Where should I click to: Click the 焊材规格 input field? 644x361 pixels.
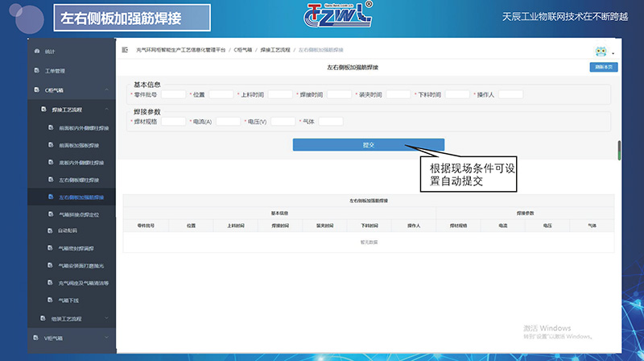click(x=173, y=122)
